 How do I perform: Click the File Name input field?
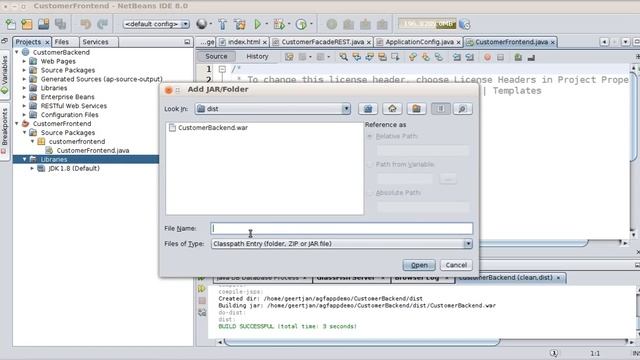342,229
